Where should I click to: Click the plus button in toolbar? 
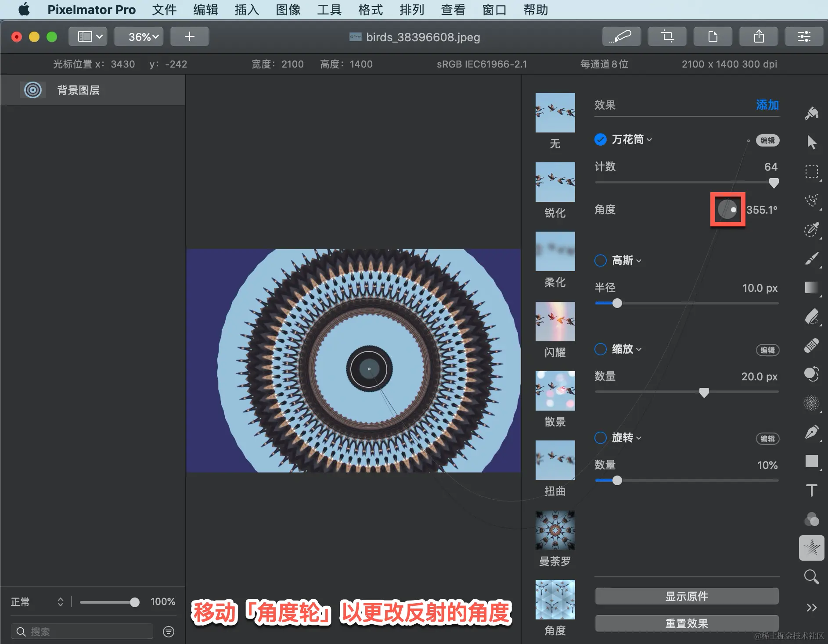(190, 36)
